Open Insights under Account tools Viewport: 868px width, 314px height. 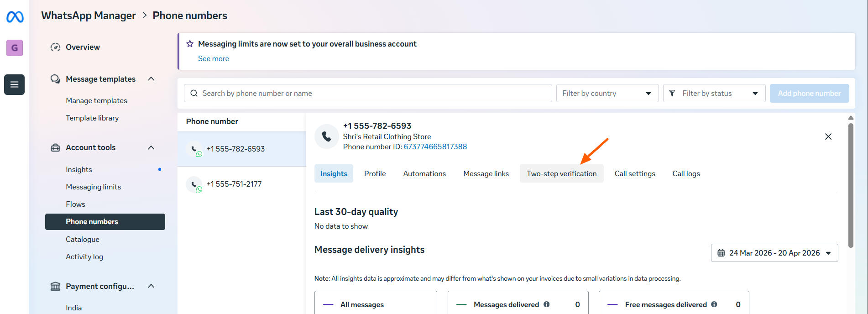(79, 169)
